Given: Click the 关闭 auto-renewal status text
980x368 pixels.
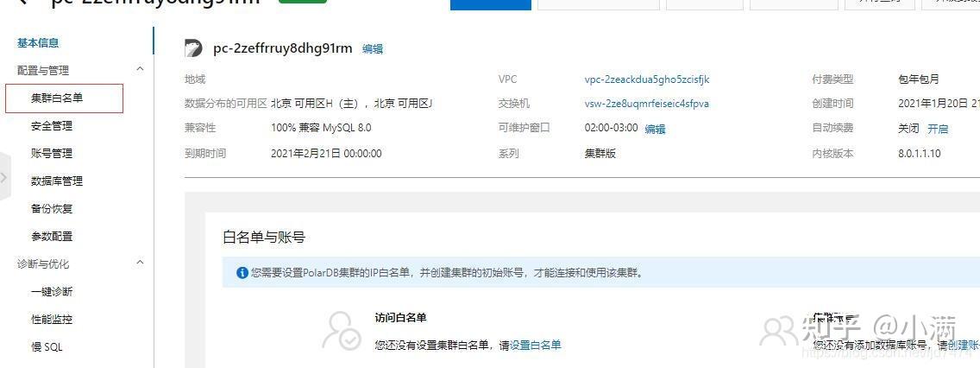Looking at the screenshot, I should pos(908,129).
